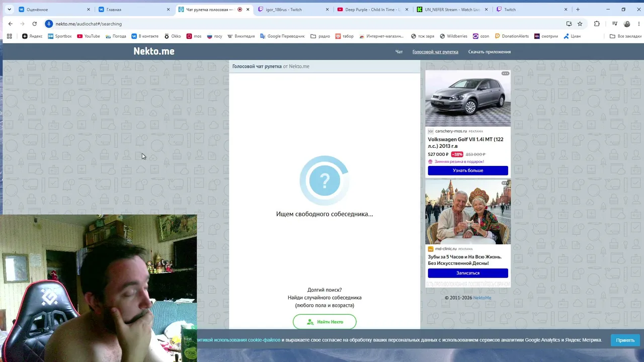
Task: Open the YouTube bookmark
Action: (x=89, y=36)
